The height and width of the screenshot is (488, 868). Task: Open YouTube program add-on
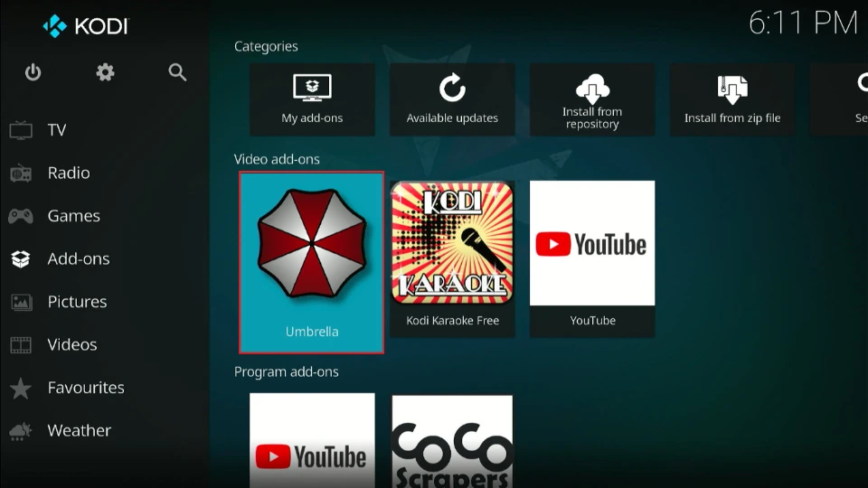click(x=312, y=440)
